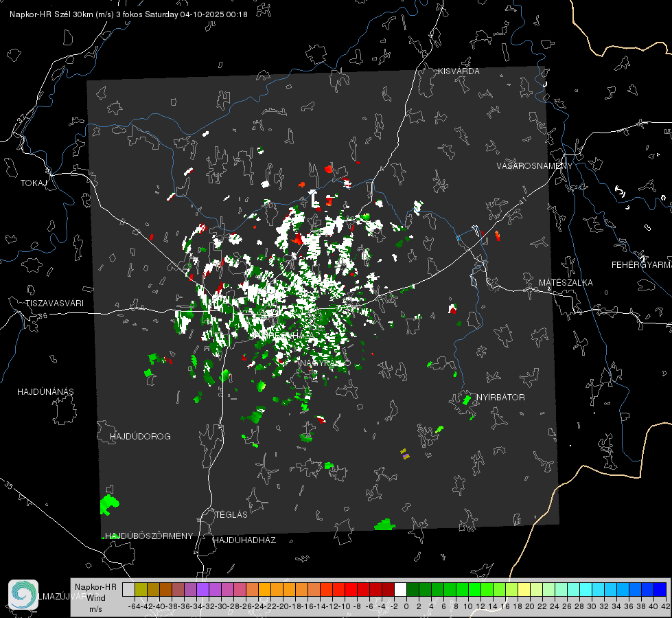Viewport: 672px width, 618px height.
Task: Choose the dark green swatch between 0 and 2
Action: pyautogui.click(x=413, y=589)
